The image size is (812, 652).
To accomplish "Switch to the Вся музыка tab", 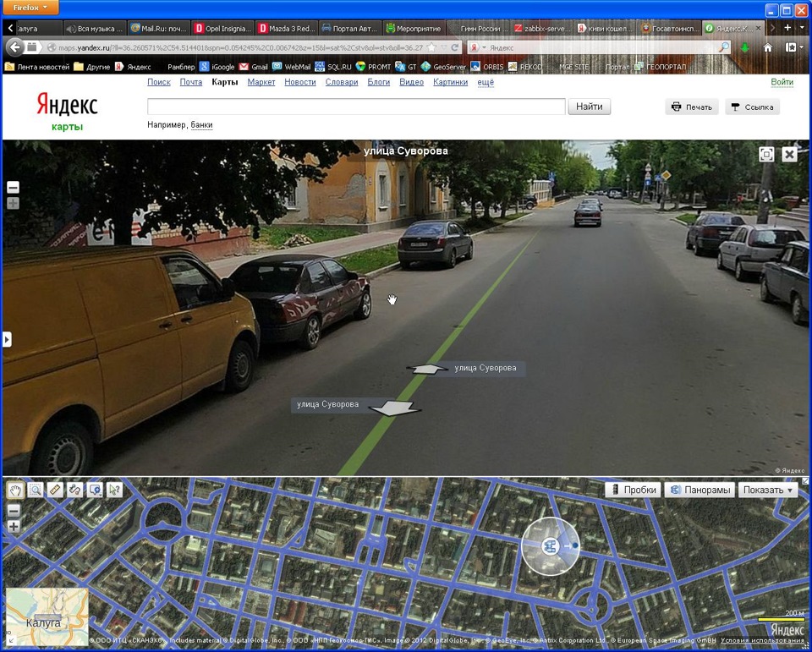I will click(x=95, y=29).
